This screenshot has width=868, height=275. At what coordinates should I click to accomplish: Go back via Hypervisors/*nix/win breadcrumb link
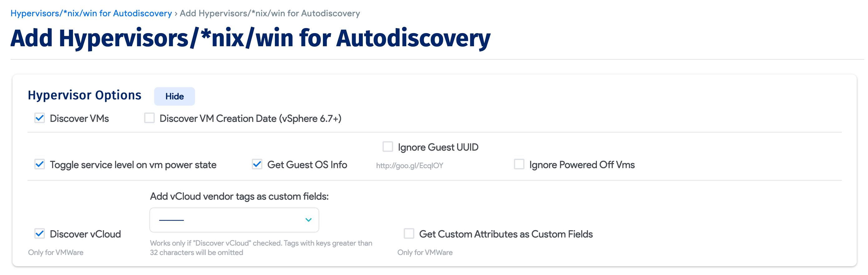(x=91, y=13)
